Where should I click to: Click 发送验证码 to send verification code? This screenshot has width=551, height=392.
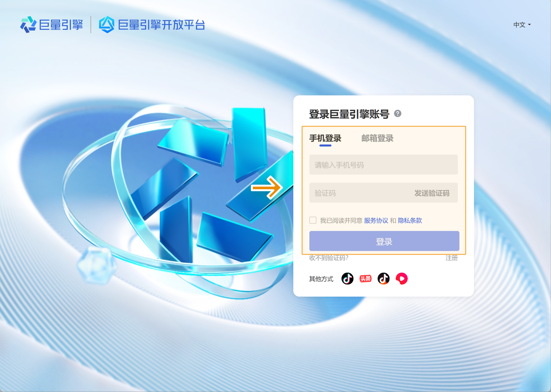click(x=432, y=193)
